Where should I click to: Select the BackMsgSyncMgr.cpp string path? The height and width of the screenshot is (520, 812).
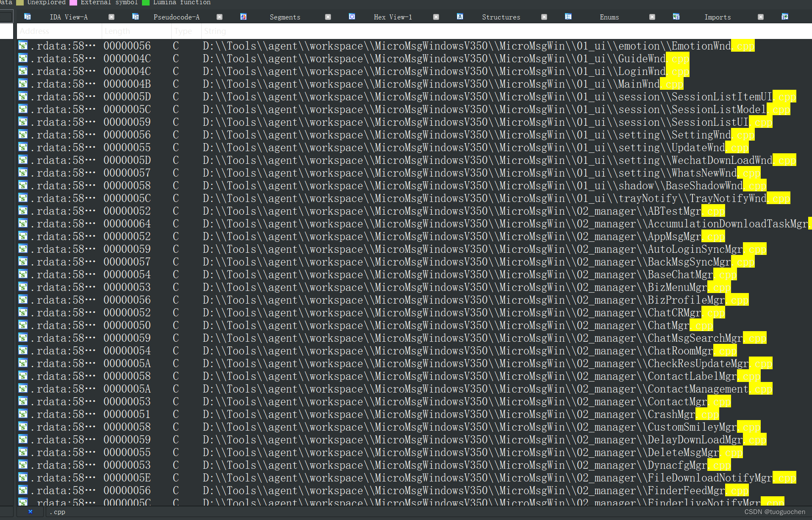[478, 262]
